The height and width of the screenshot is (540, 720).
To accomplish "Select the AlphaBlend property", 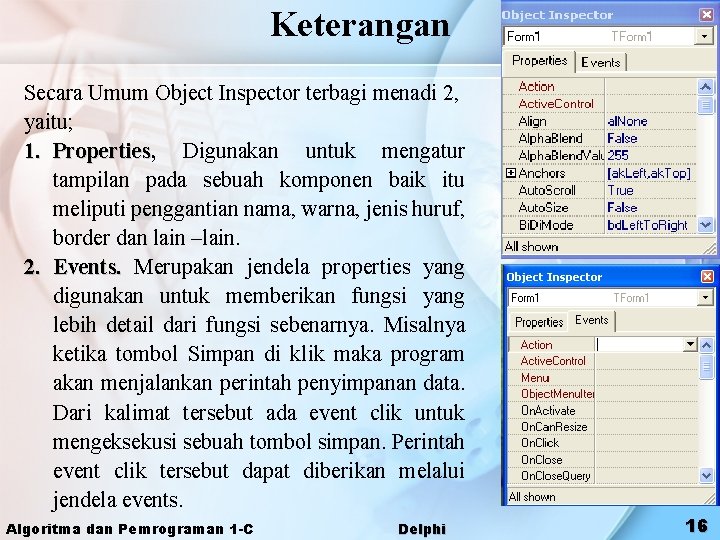I will pyautogui.click(x=550, y=138).
